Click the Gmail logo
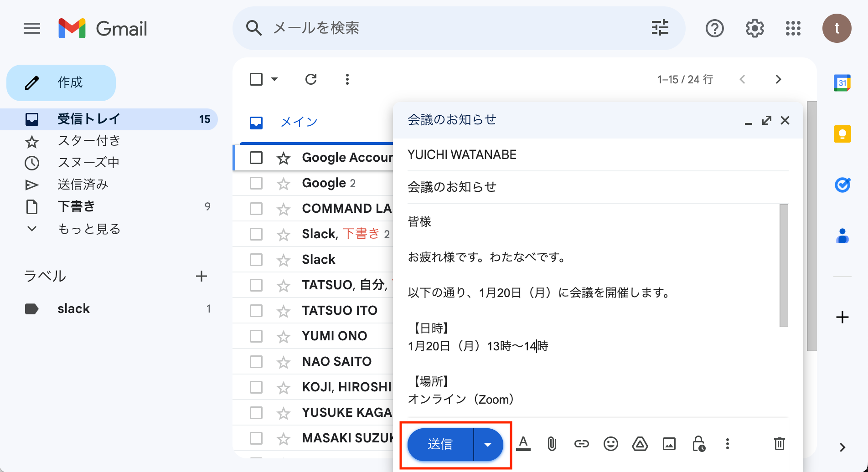The width and height of the screenshot is (868, 472). coord(103,29)
